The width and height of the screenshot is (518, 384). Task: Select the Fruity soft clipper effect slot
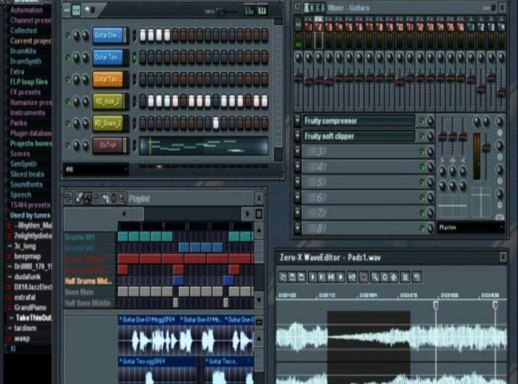358,136
